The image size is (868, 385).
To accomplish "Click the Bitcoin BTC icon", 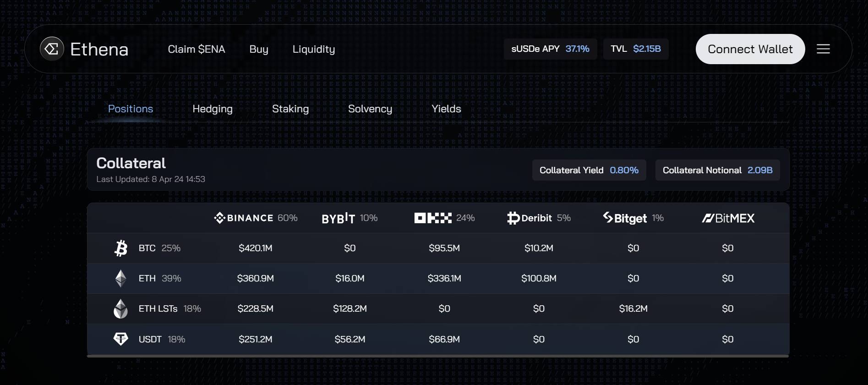I will coord(121,248).
